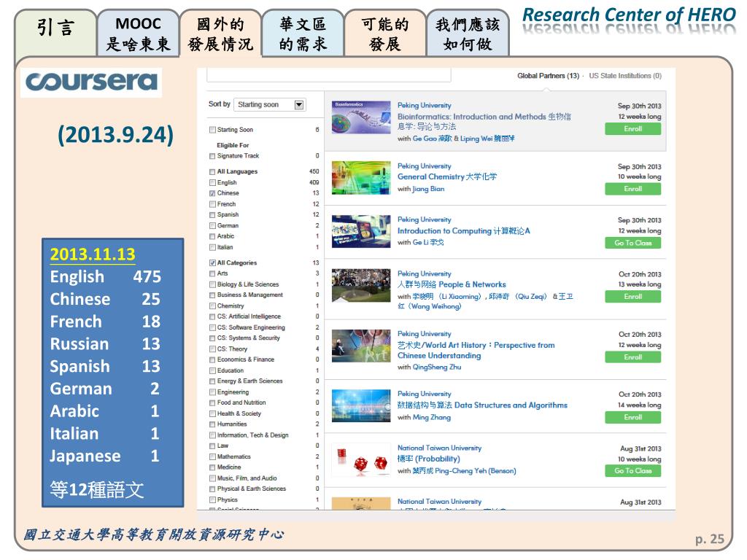747x560 pixels.
Task: Select the 華文區的需求 tab
Action: point(303,34)
